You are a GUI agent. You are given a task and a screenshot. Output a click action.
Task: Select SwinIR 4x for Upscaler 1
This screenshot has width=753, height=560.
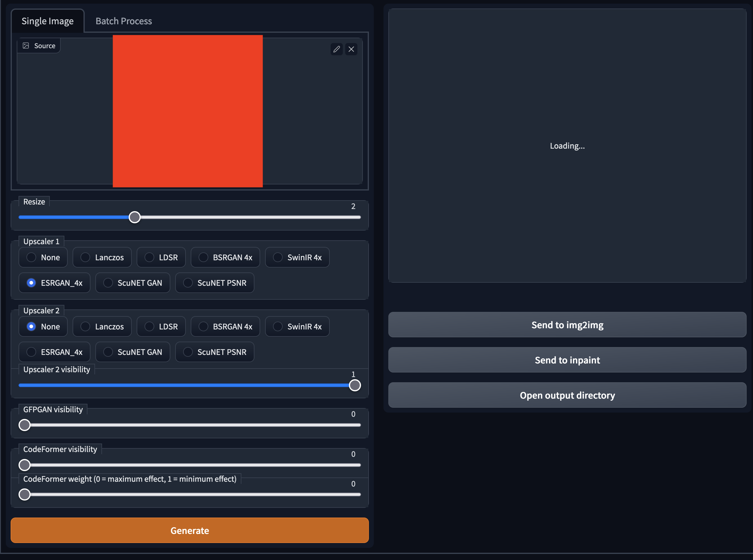pyautogui.click(x=297, y=257)
